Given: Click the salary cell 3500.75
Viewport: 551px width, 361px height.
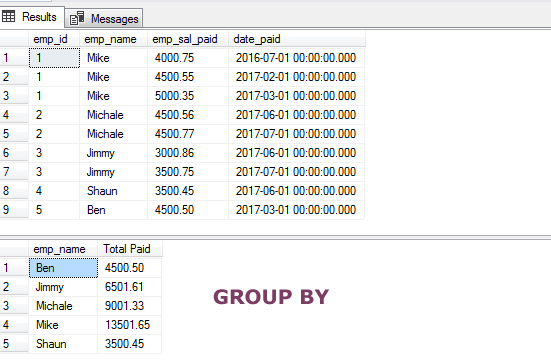Looking at the screenshot, I should [x=188, y=172].
